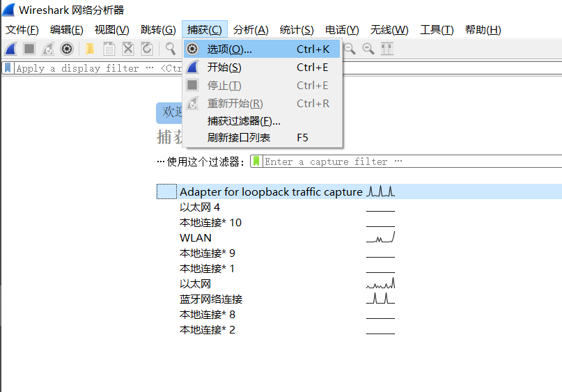562x392 pixels.
Task: Click the open file folder toolbar icon
Action: tap(90, 49)
